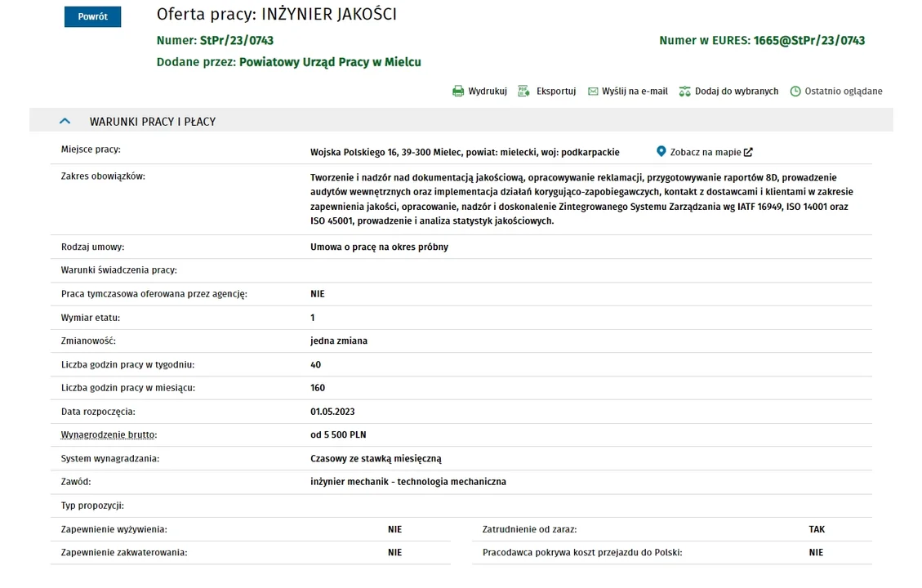Open Zobacz na mapie link
The width and height of the screenshot is (922, 588).
click(x=706, y=152)
